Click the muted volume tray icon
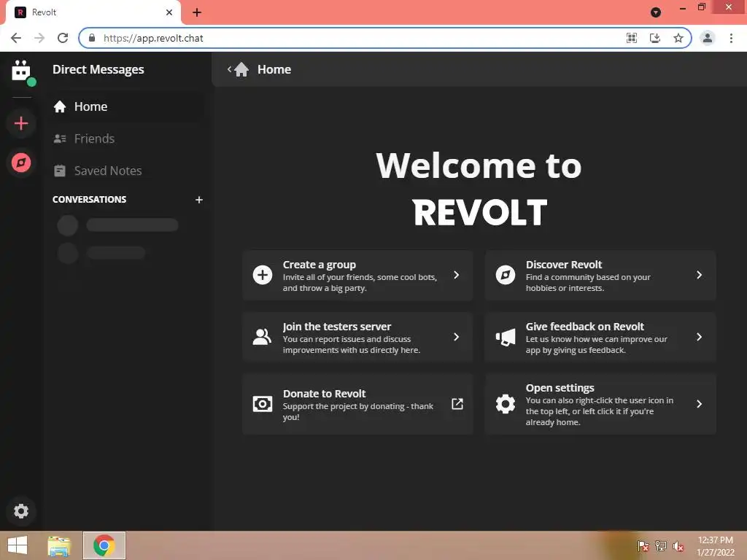 tap(678, 545)
